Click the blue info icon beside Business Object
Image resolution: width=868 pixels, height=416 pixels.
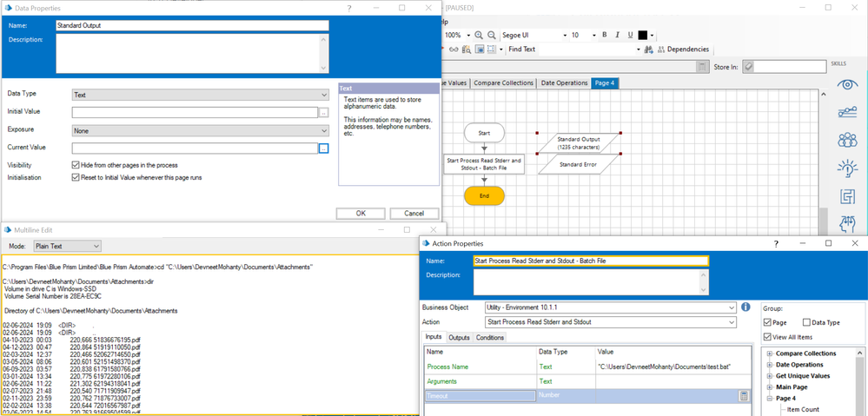click(745, 307)
